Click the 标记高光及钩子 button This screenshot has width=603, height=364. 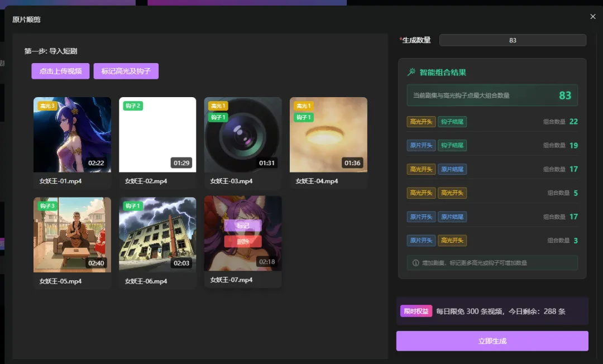point(126,71)
